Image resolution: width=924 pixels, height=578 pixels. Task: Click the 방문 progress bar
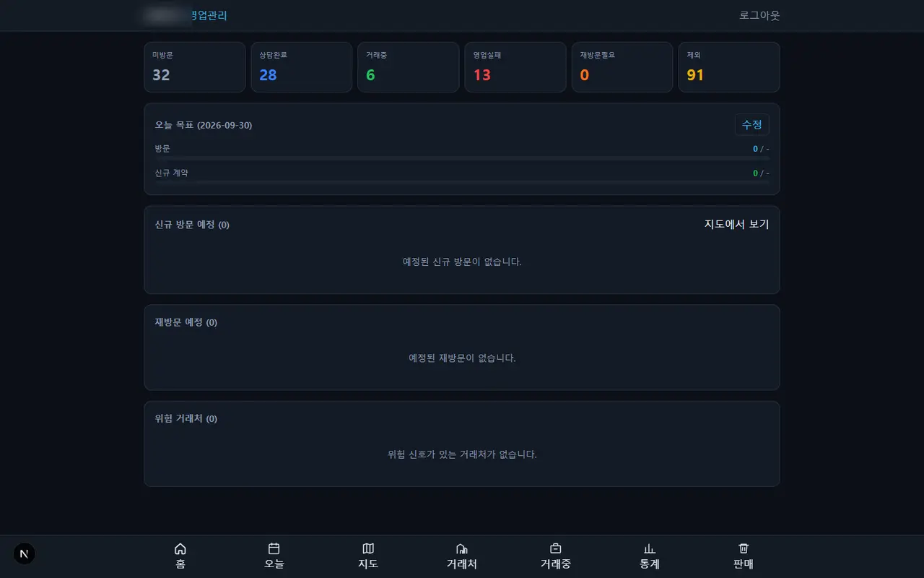pos(462,158)
